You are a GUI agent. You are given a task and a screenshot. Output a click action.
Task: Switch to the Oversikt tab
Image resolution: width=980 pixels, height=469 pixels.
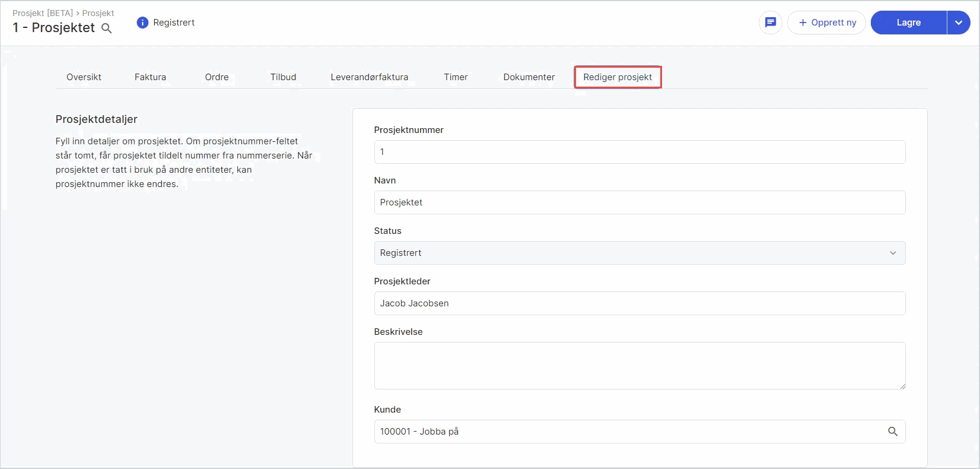(84, 77)
